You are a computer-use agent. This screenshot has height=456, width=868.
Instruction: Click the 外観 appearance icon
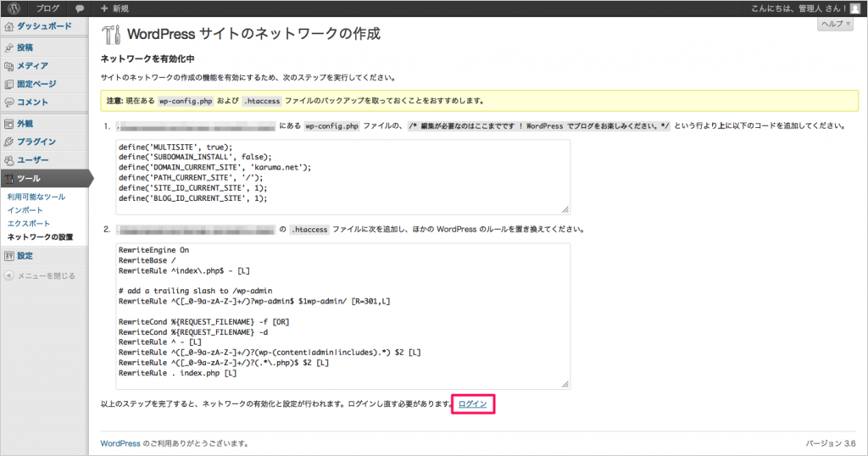(8, 124)
